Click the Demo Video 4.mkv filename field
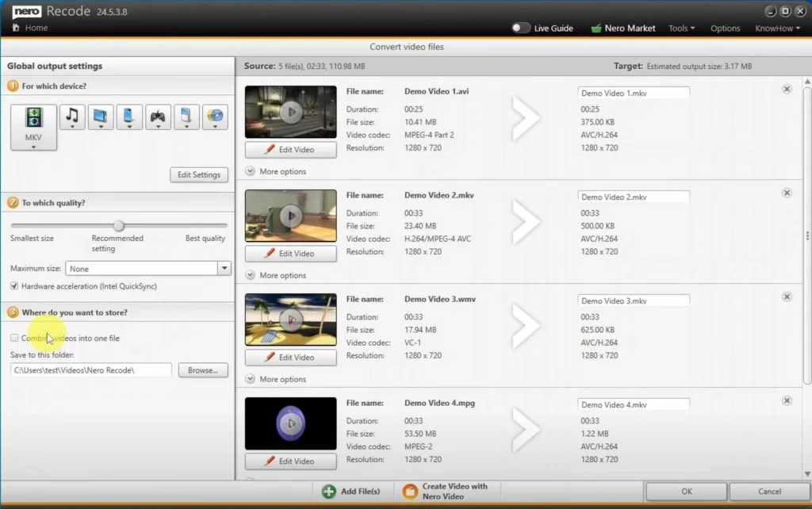This screenshot has height=509, width=812. click(633, 404)
